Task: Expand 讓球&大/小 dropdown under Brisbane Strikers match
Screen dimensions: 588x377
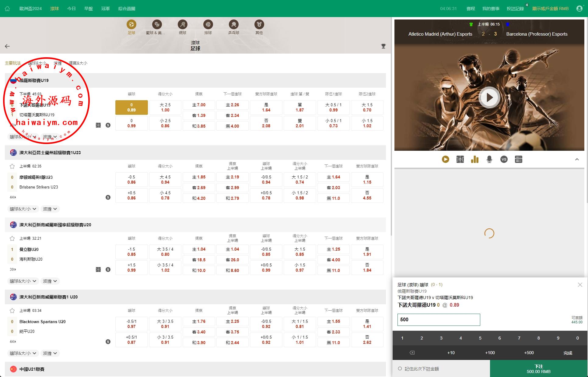Action: coord(23,209)
